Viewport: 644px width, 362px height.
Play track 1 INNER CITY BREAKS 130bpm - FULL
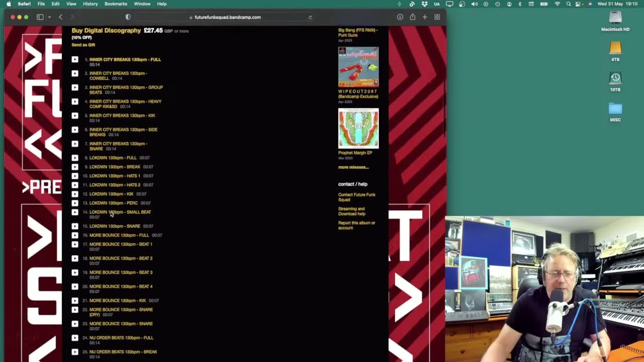coord(75,59)
